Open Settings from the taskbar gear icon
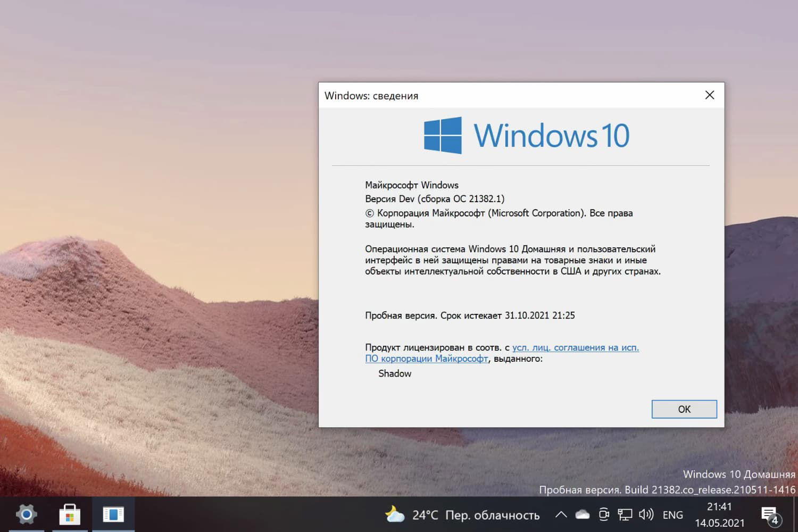798x532 pixels. click(x=26, y=514)
